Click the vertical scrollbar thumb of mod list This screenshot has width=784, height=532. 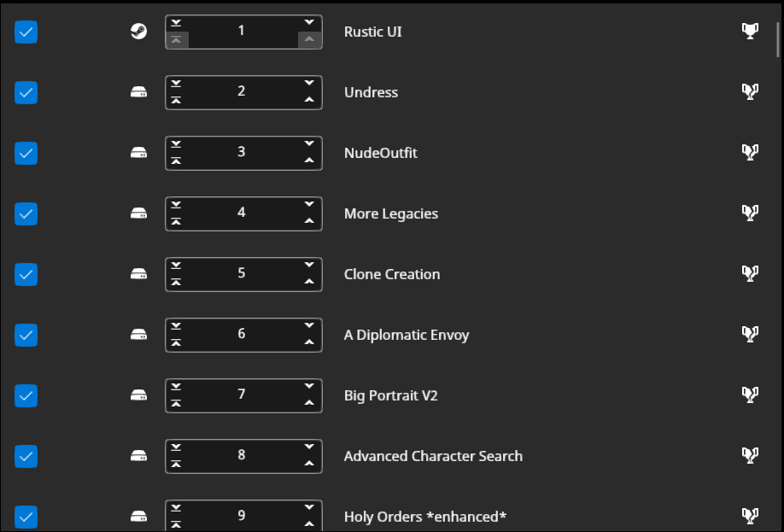coord(777,39)
